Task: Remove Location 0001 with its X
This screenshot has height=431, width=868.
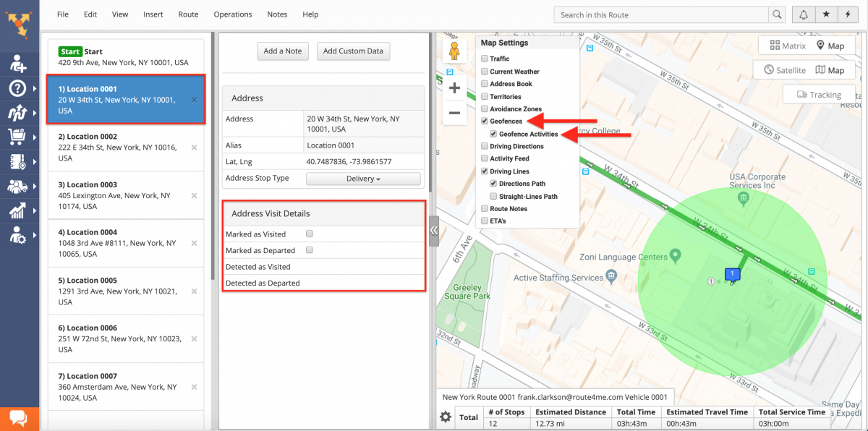Action: (x=194, y=100)
